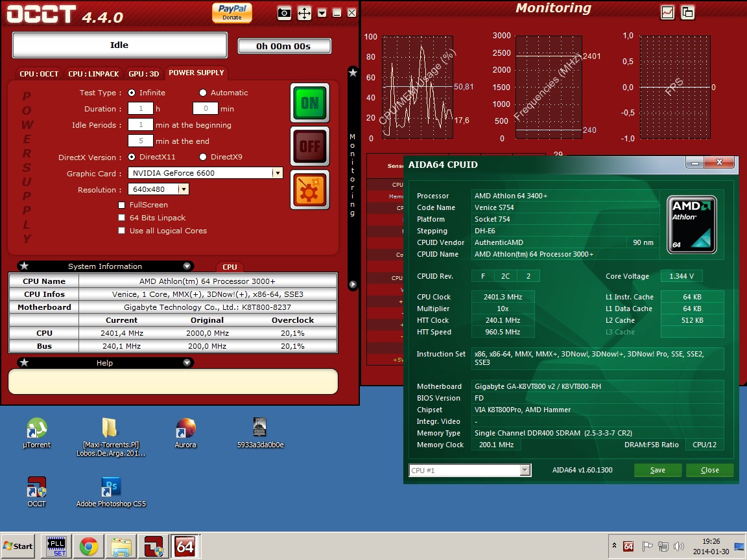Choose DirectX11 version

pos(132,157)
